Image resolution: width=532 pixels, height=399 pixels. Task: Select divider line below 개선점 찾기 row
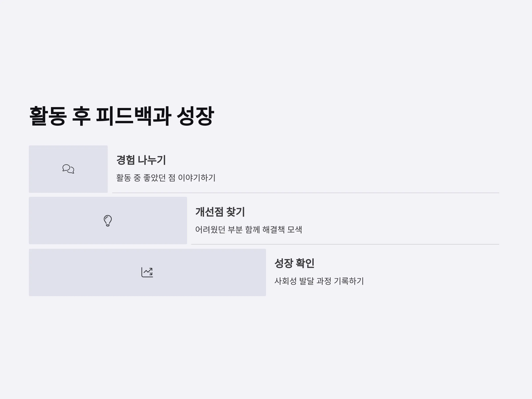[x=345, y=244]
